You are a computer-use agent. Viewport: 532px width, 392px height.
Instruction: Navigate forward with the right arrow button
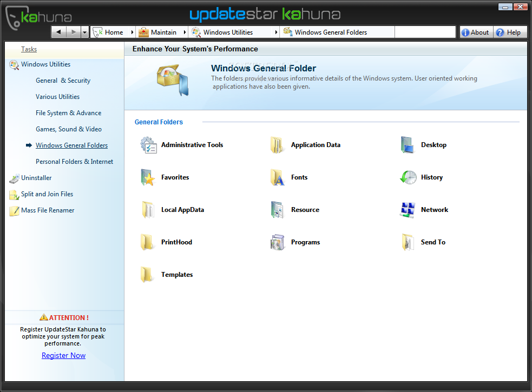point(73,32)
